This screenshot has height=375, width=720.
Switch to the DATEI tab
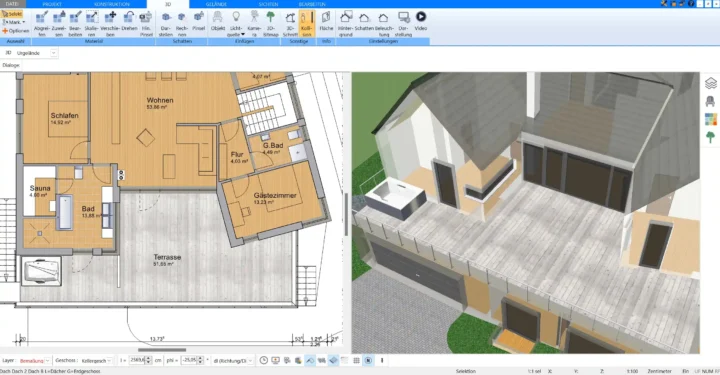point(12,4)
